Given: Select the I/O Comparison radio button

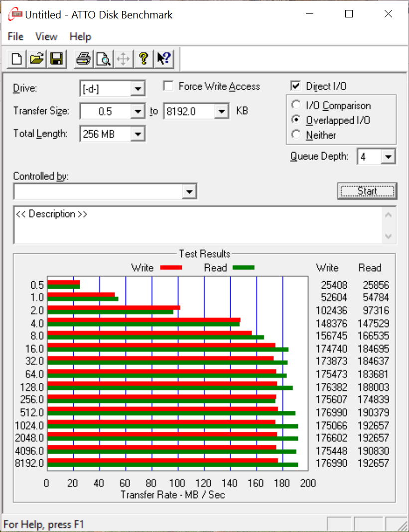Looking at the screenshot, I should [x=296, y=105].
